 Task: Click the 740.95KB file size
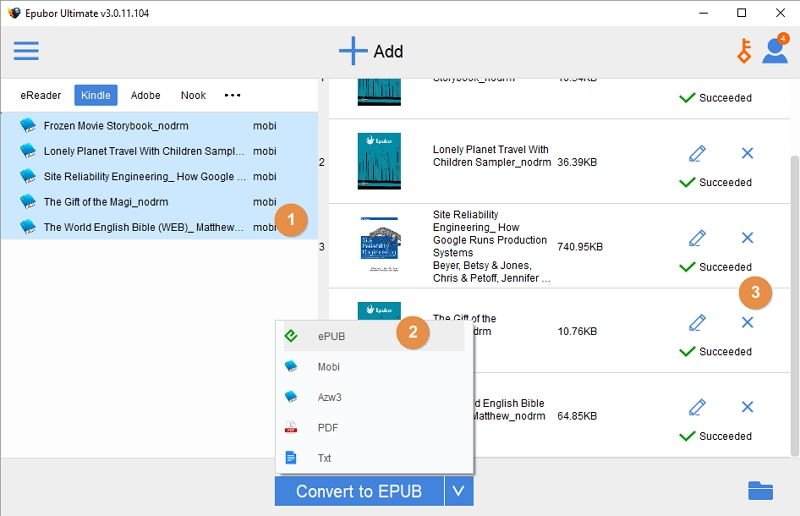click(x=580, y=247)
